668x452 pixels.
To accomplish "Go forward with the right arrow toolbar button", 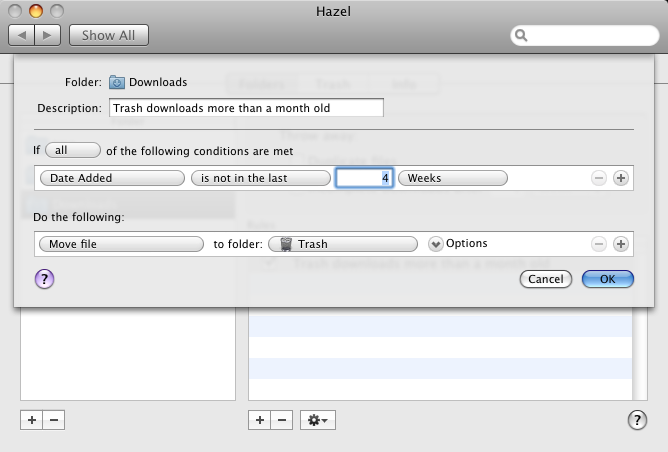I will (x=47, y=35).
